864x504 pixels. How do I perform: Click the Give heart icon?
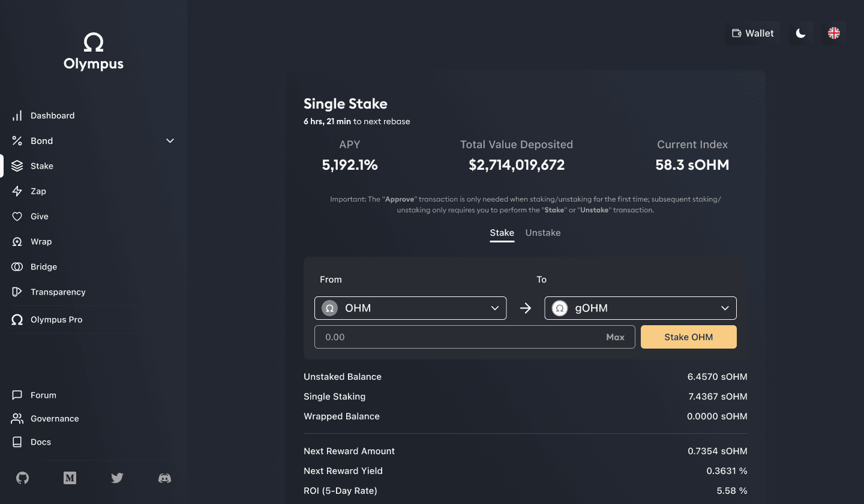pyautogui.click(x=17, y=217)
